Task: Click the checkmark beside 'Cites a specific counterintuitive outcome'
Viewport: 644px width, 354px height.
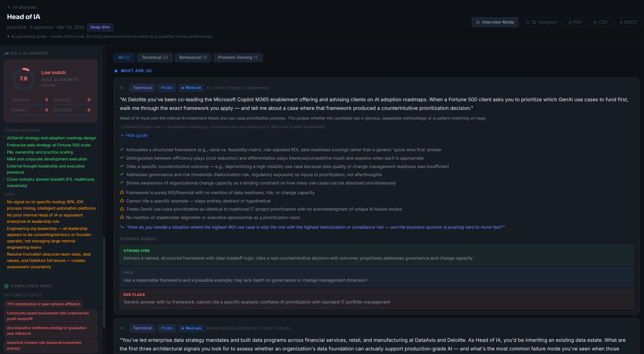Action: [122, 166]
